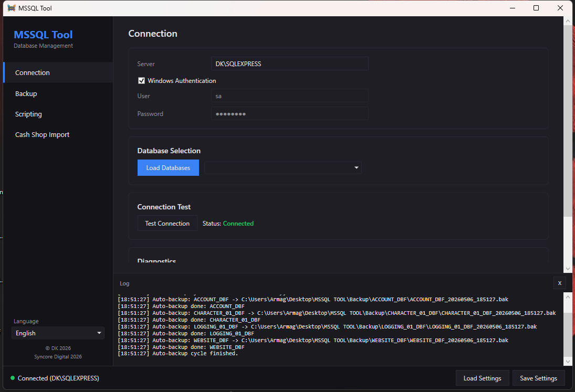575x392 pixels.
Task: Go to the Scripting section
Action: (x=58, y=114)
